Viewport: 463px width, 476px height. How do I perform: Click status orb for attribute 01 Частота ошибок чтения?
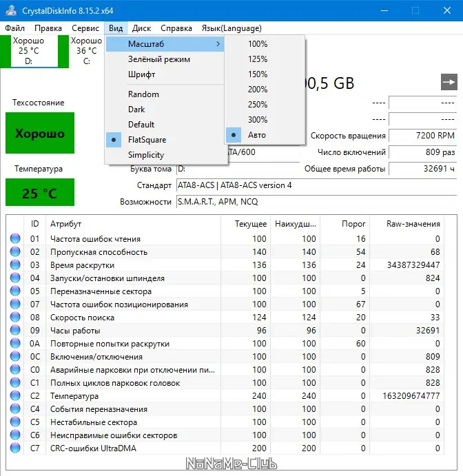click(15, 238)
